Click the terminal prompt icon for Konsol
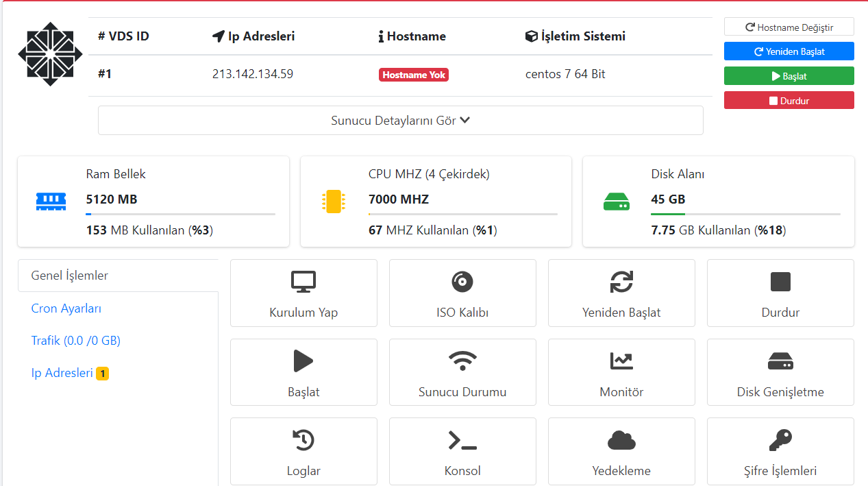Viewport: 868px width, 486px height. pos(462,440)
